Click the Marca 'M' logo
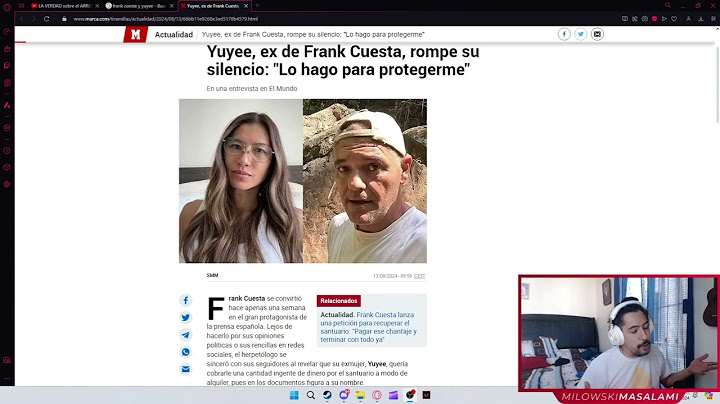720x404 pixels. [135, 34]
